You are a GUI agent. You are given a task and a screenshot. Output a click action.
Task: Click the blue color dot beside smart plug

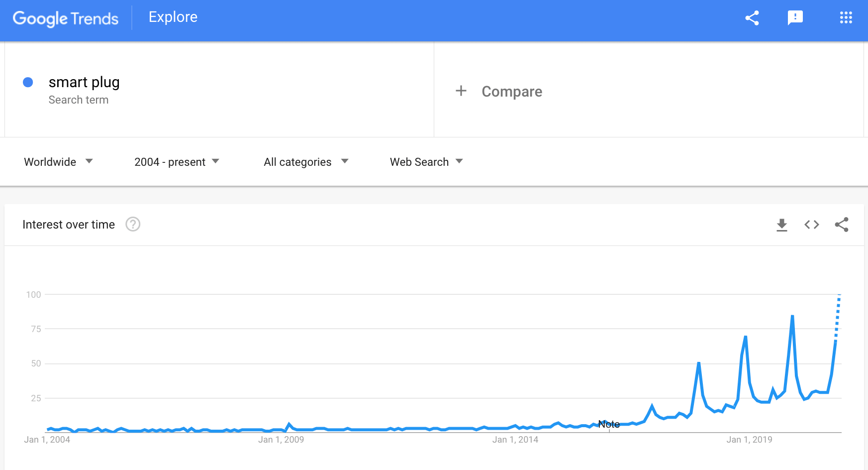28,82
